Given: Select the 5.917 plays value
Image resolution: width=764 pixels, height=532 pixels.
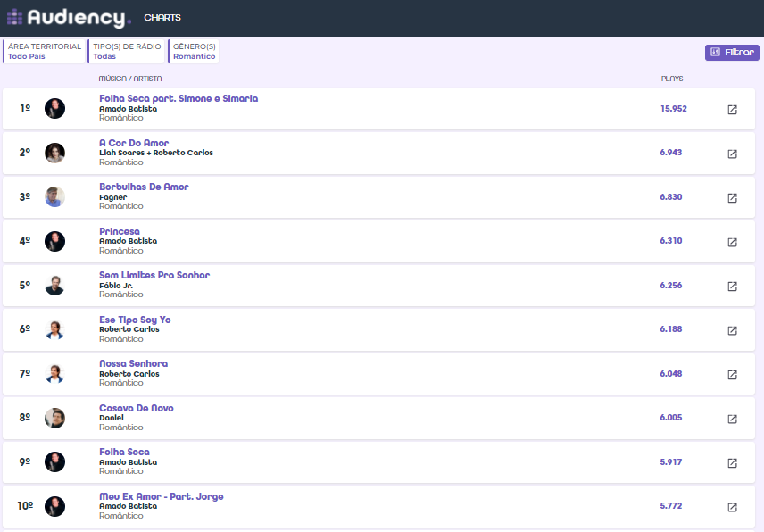Looking at the screenshot, I should coord(671,461).
